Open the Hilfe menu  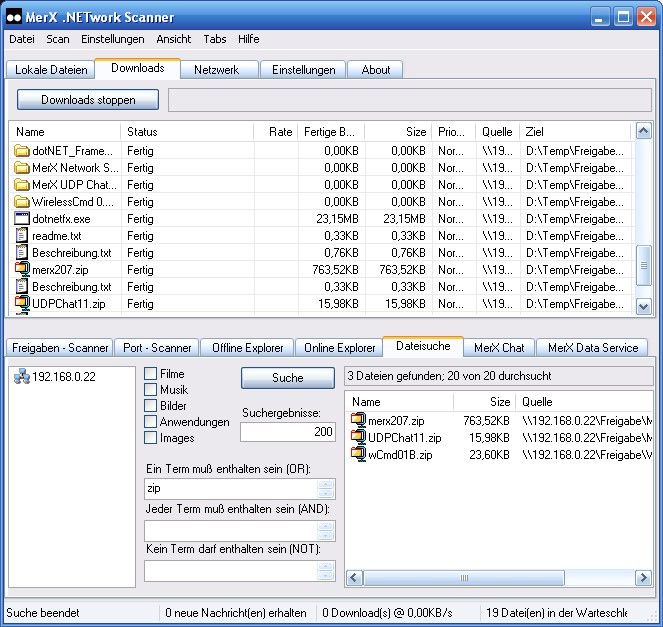249,39
